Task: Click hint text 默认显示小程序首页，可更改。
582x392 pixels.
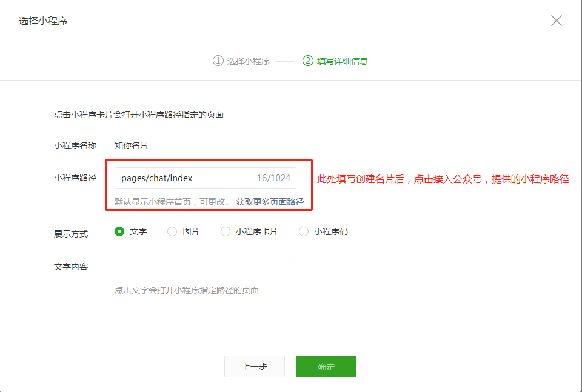Action: tap(173, 202)
